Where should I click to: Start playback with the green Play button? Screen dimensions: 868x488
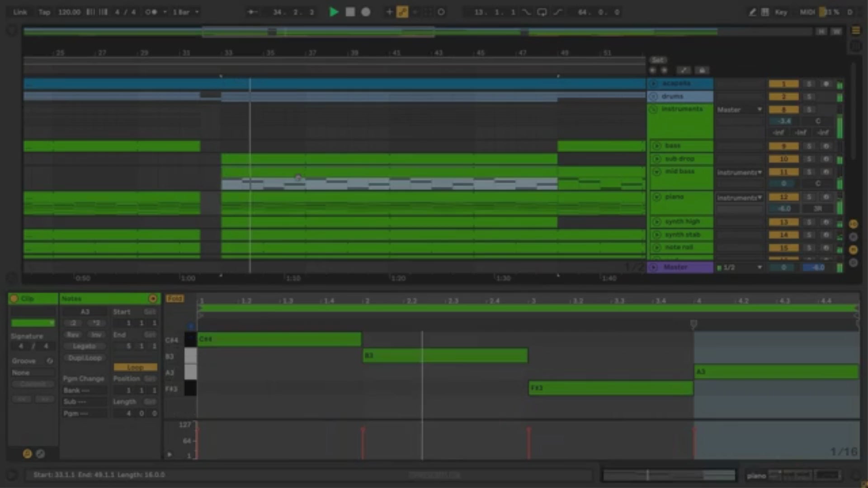[334, 12]
